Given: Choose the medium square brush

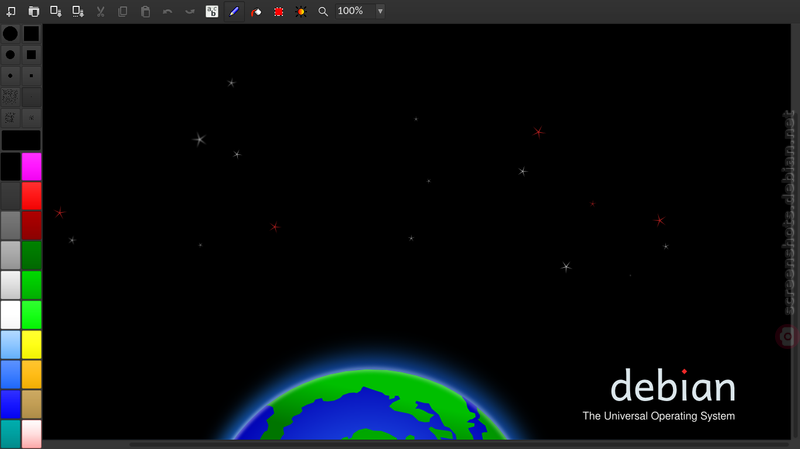Looking at the screenshot, I should tap(31, 55).
